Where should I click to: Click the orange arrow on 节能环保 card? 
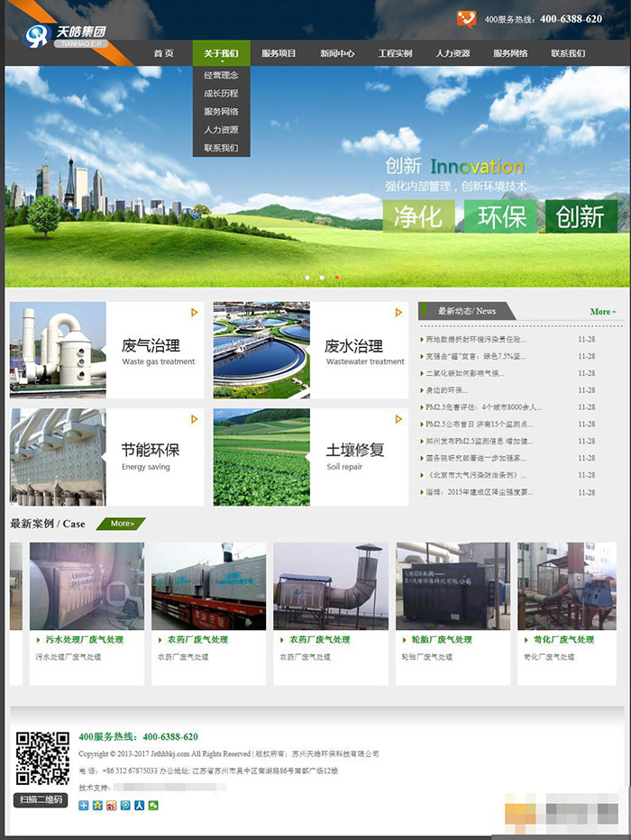[x=194, y=419]
